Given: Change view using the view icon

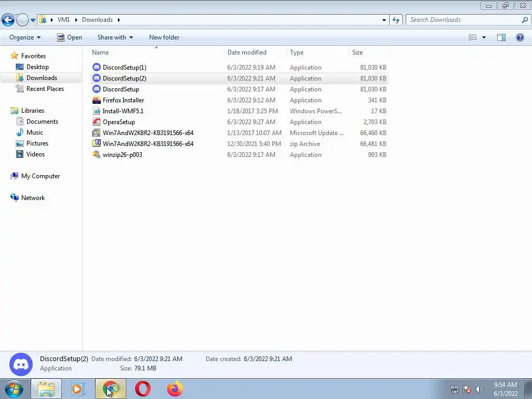Looking at the screenshot, I should coord(473,37).
